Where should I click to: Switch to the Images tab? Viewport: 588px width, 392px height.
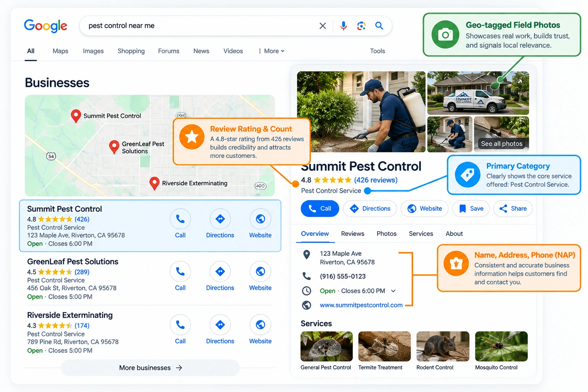[x=93, y=51]
